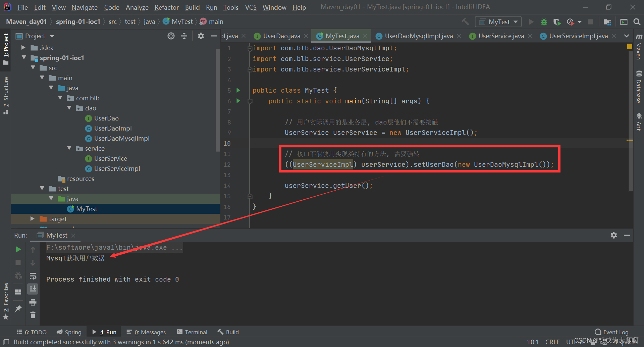The width and height of the screenshot is (644, 347).
Task: Run with coverage shield icon
Action: 557,22
